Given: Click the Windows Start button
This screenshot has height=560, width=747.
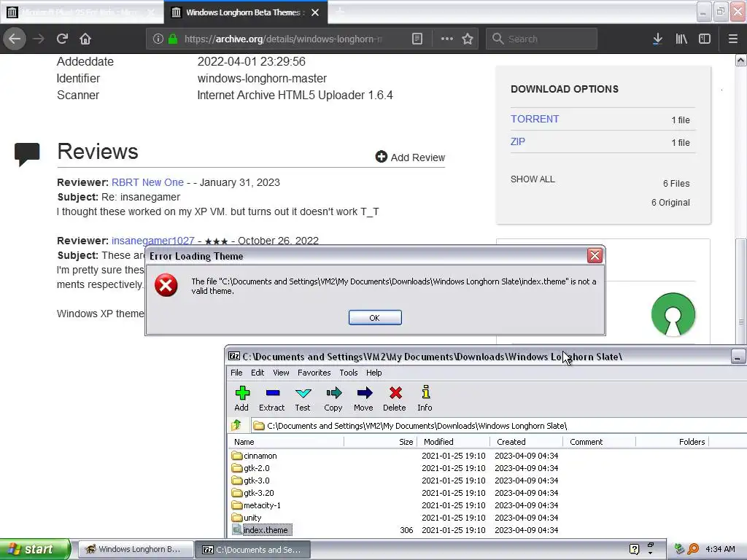Looking at the screenshot, I should (x=34, y=550).
